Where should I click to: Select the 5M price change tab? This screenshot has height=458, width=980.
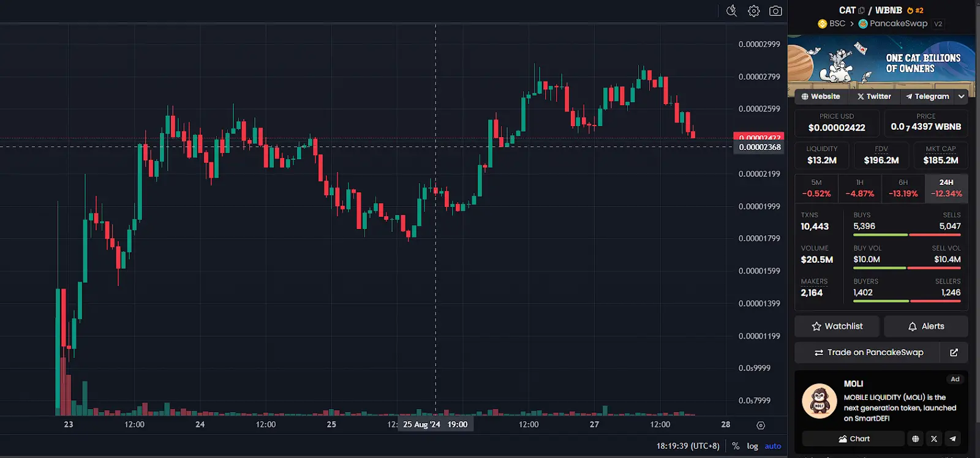coord(816,189)
